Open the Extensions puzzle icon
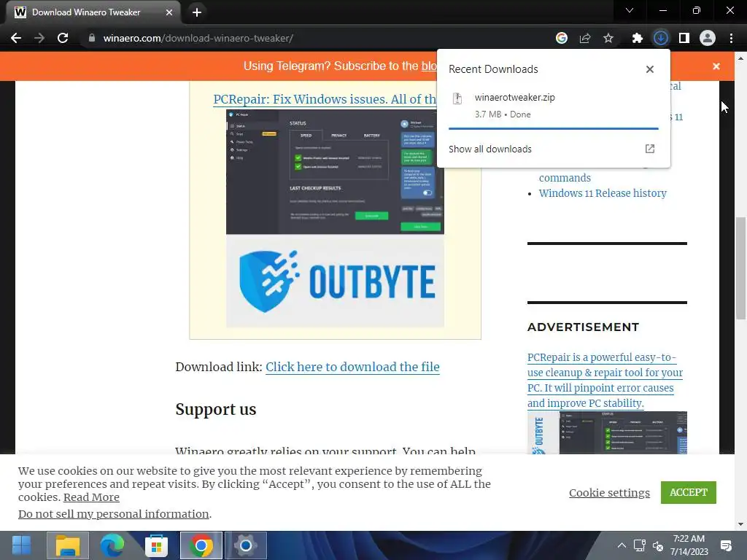The width and height of the screenshot is (747, 560). pos(638,38)
